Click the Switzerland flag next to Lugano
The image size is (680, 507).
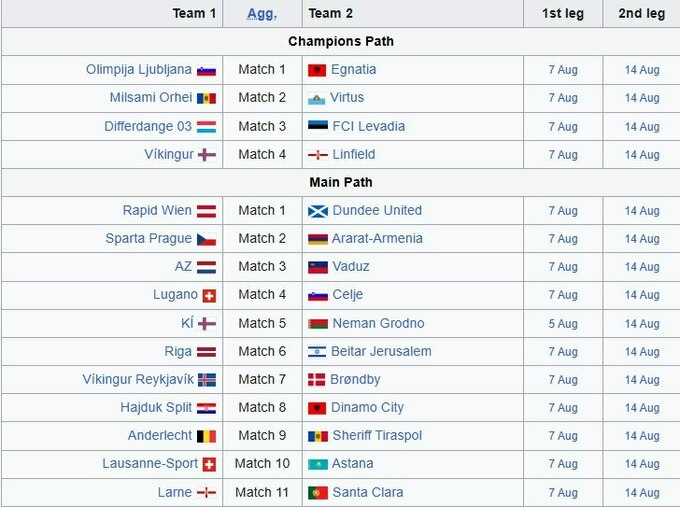[209, 295]
